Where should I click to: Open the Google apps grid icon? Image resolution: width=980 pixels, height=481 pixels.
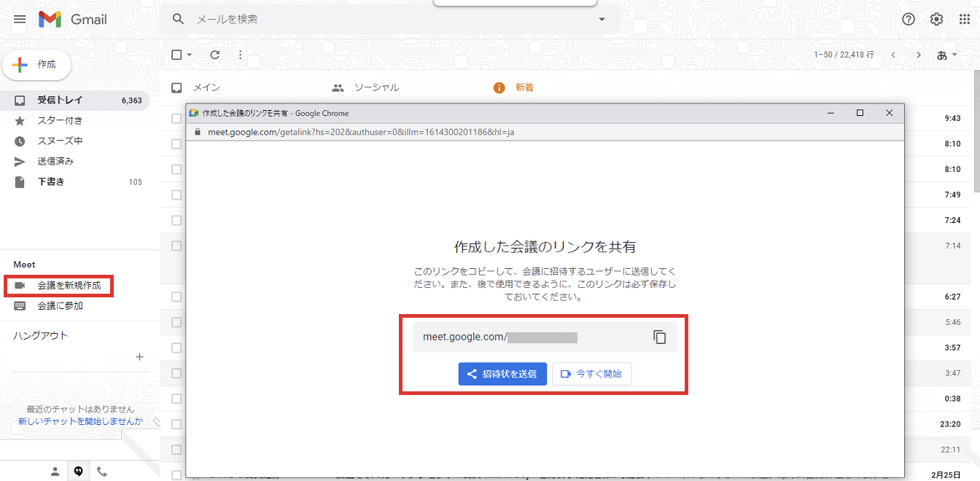pyautogui.click(x=964, y=19)
